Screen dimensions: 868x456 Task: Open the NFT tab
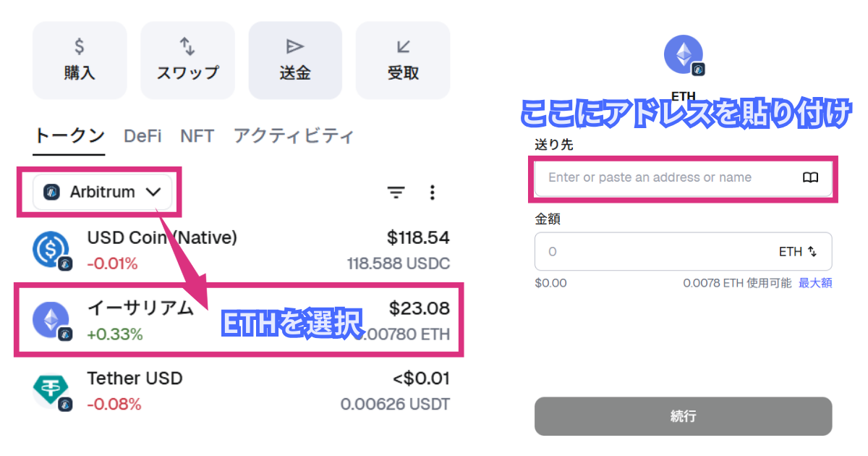pos(197,136)
